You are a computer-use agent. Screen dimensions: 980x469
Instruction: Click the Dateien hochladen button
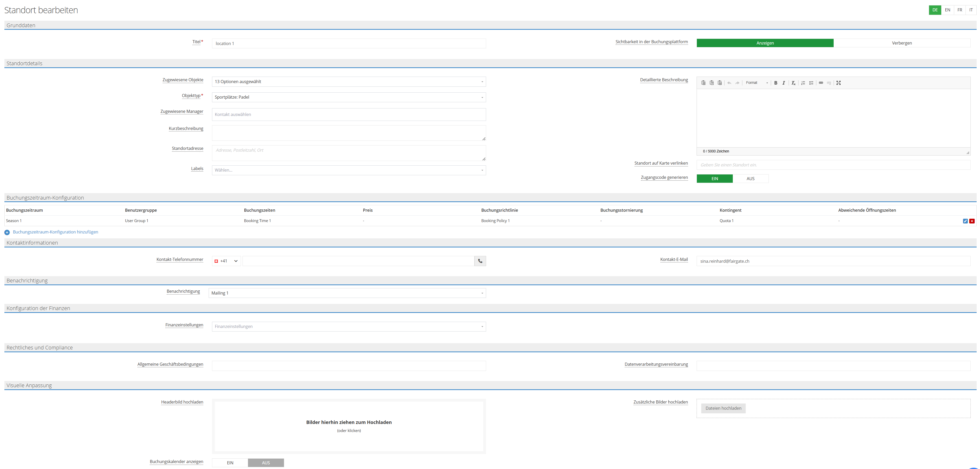click(x=723, y=408)
